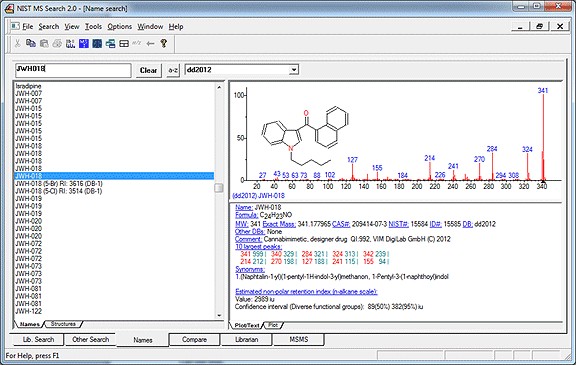576x365 pixels.
Task: Select the Structures tab under compound list
Action: 63,324
